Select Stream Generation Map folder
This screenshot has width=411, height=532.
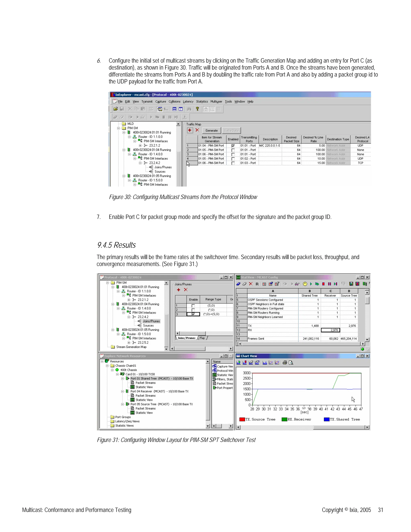(131, 347)
